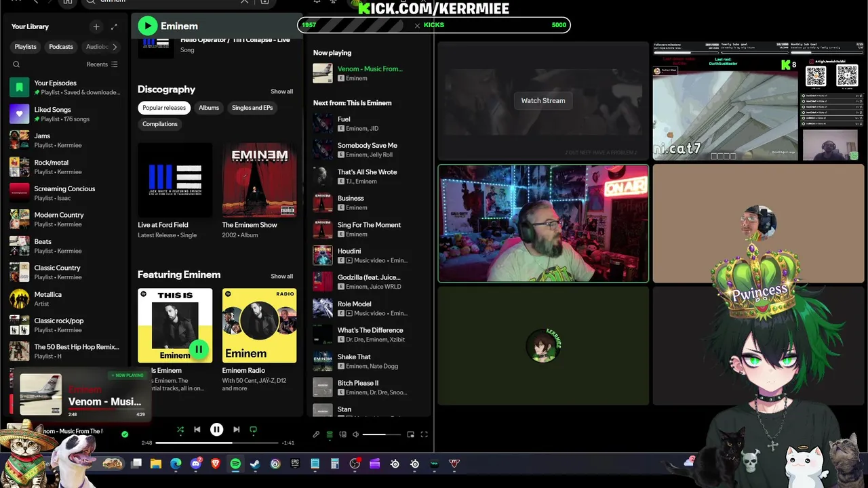Open the Rock/metal playlist
Image resolution: width=868 pixels, height=488 pixels.
click(x=66, y=167)
